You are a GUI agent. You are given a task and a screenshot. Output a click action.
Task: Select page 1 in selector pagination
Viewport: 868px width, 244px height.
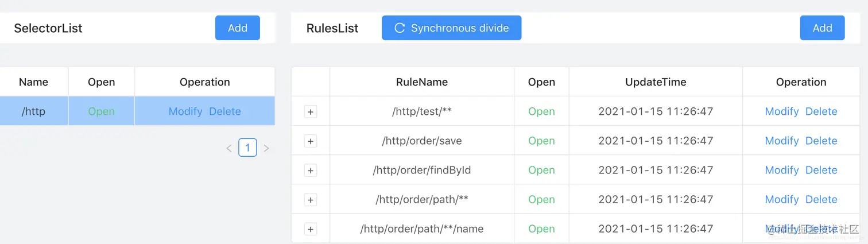(x=247, y=148)
